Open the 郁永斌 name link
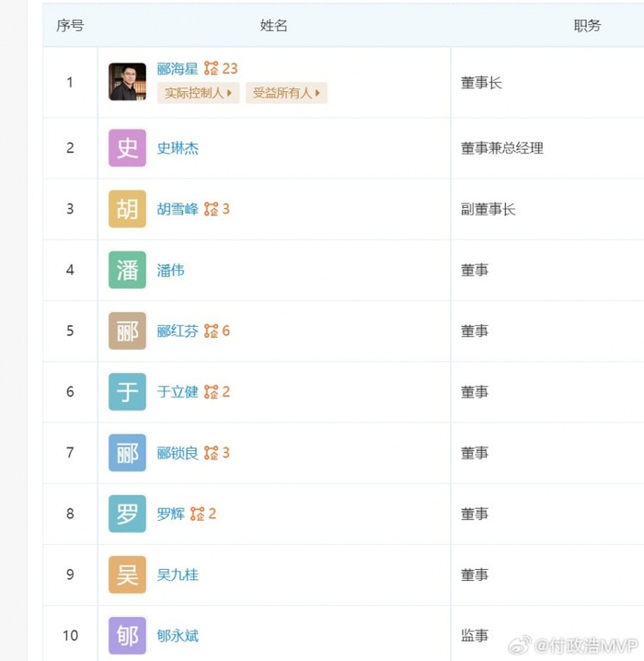Viewport: 644px width, 661px height. point(178,635)
